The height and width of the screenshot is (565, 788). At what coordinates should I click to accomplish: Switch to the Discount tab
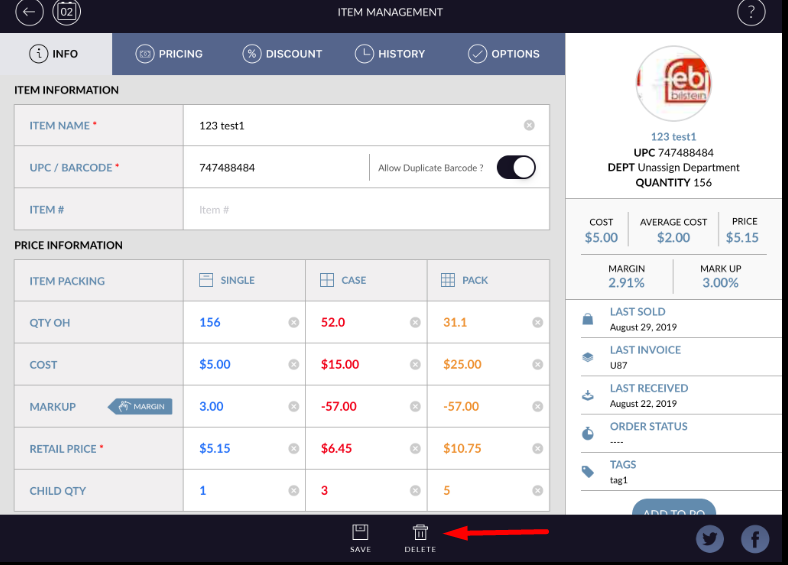282,54
